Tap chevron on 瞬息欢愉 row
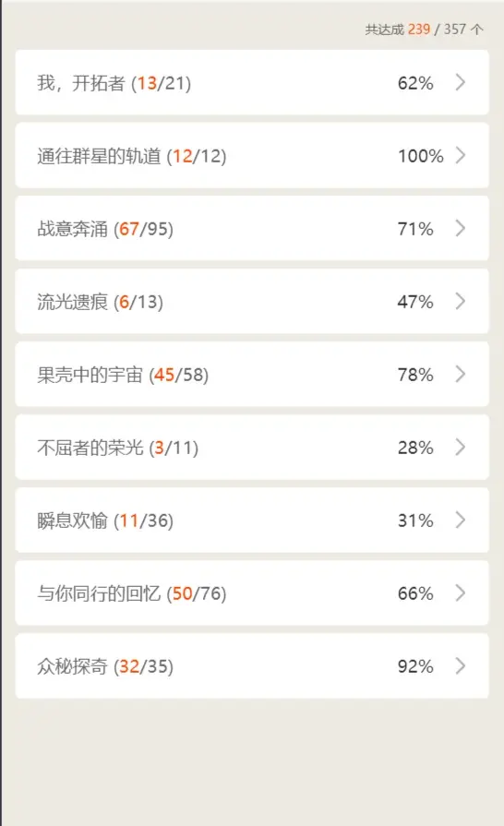Image resolution: width=504 pixels, height=826 pixels. 461,520
